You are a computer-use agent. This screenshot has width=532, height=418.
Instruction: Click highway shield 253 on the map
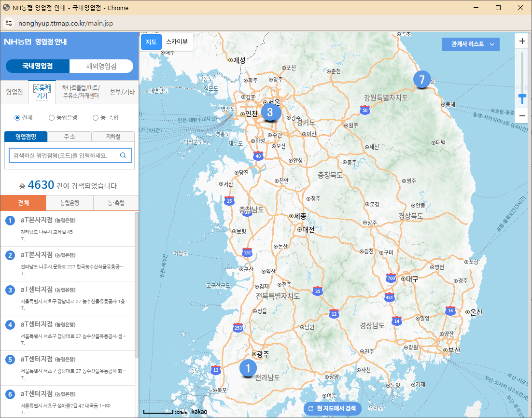(x=238, y=327)
